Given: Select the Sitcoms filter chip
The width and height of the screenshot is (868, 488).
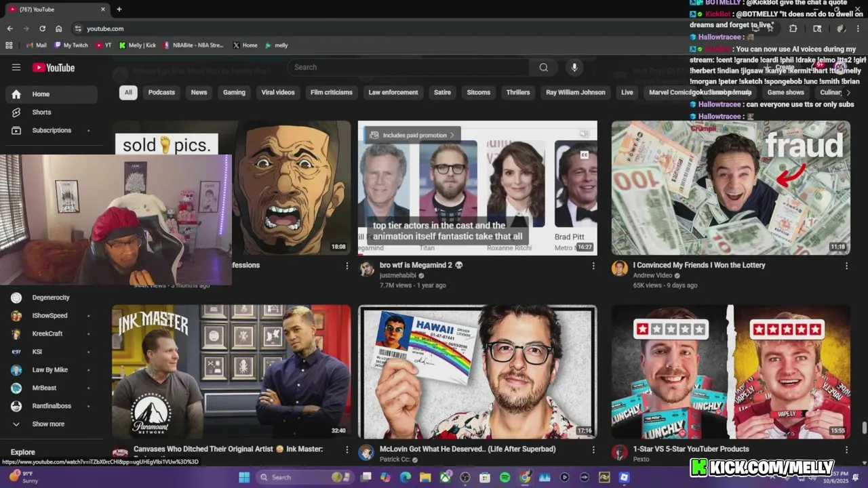Looking at the screenshot, I should pos(479,92).
